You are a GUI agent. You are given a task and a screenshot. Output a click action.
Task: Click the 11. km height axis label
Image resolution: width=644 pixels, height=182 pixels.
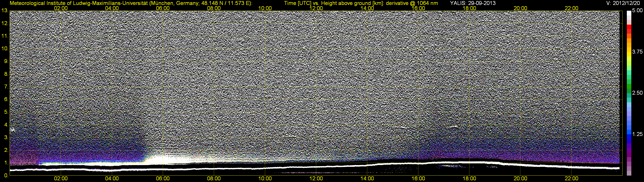pyautogui.click(x=5, y=36)
